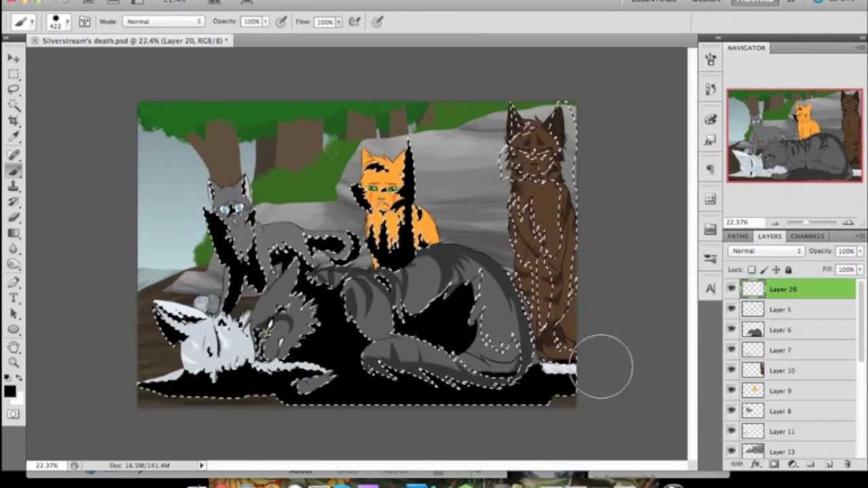Open the brush Mode dropdown
Screen dimensions: 868x488
click(x=163, y=22)
